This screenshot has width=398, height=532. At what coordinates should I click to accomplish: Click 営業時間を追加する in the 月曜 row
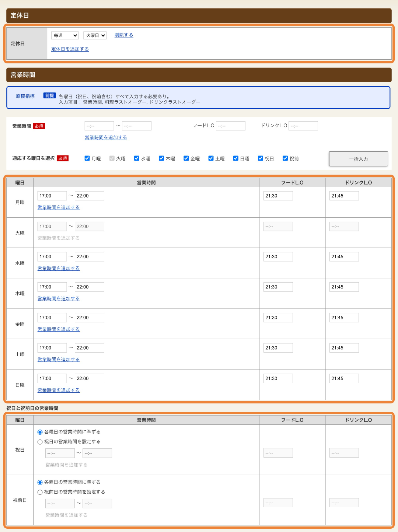[58, 207]
